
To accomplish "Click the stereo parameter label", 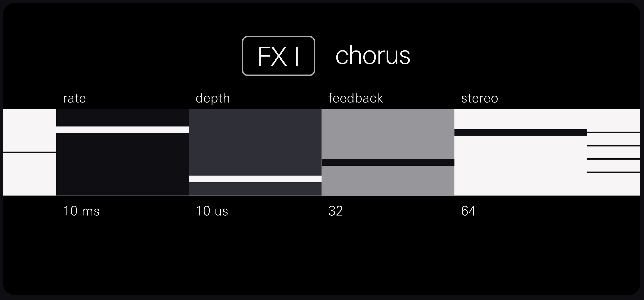I will click(x=479, y=98).
